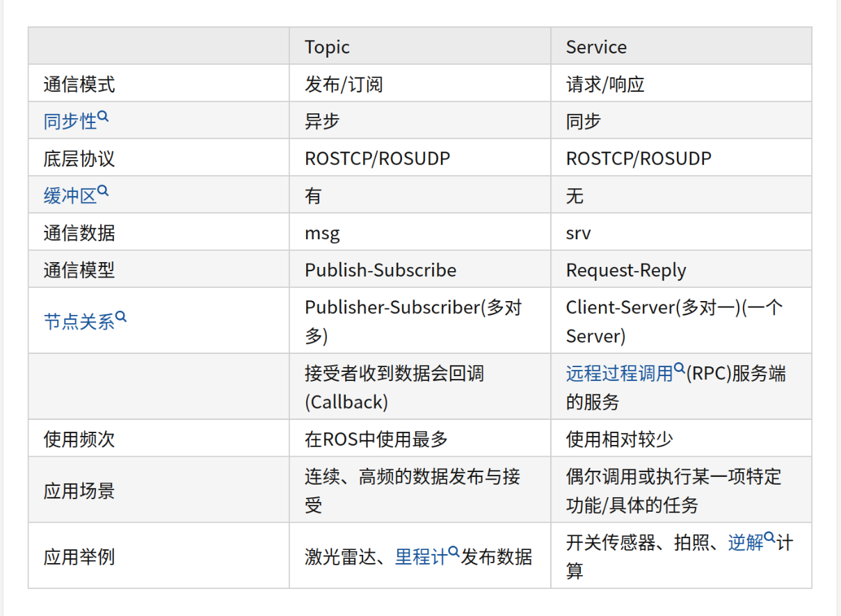The height and width of the screenshot is (616, 841).
Task: Click the magnifier icon after 逆解
Action: pos(770,537)
